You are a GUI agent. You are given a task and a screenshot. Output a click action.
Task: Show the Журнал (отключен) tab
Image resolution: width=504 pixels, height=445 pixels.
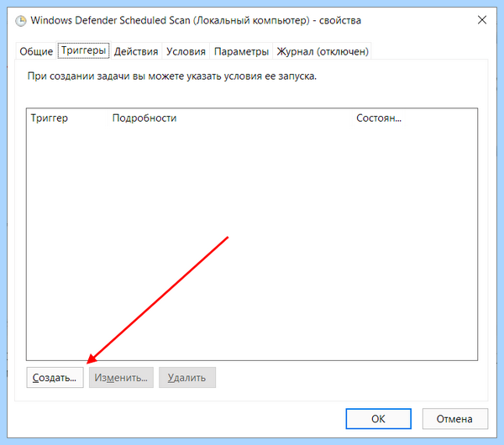323,51
